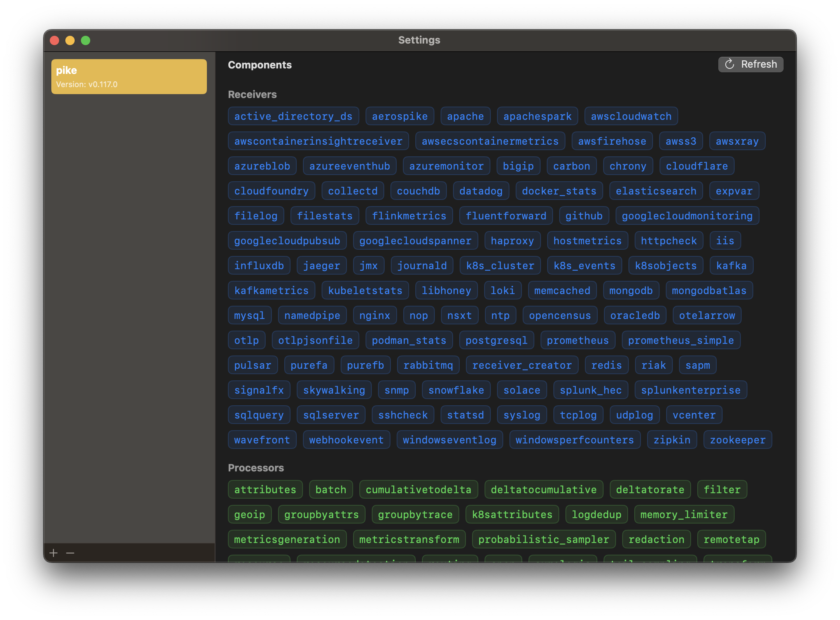The image size is (840, 620).
Task: Click the loki receiver tag
Action: (502, 291)
